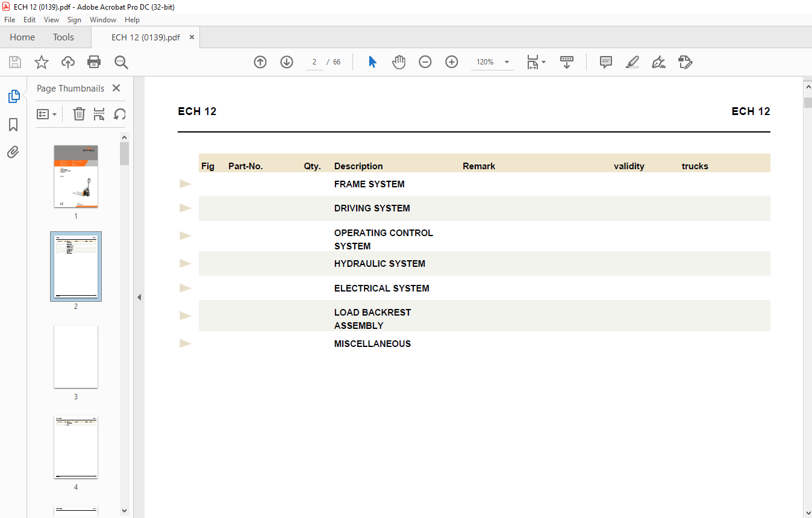Zoom in with the plus icon
The image size is (812, 518).
(452, 62)
